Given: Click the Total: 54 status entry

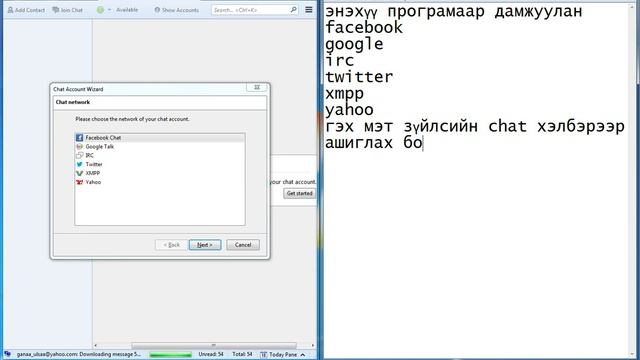Looking at the screenshot, I should pyautogui.click(x=242, y=354).
